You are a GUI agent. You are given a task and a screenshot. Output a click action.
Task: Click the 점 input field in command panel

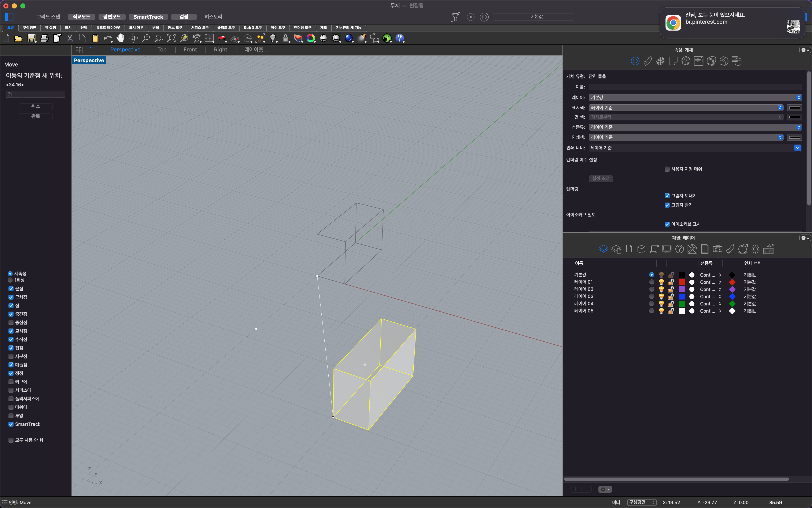tap(36, 94)
